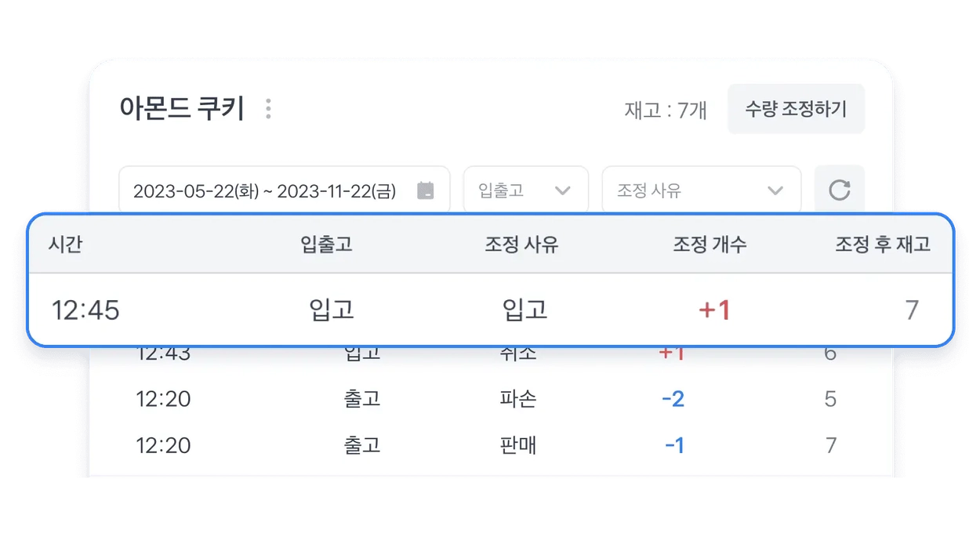Click the date range input field
The width and height of the screenshot is (980, 533).
coord(285,190)
